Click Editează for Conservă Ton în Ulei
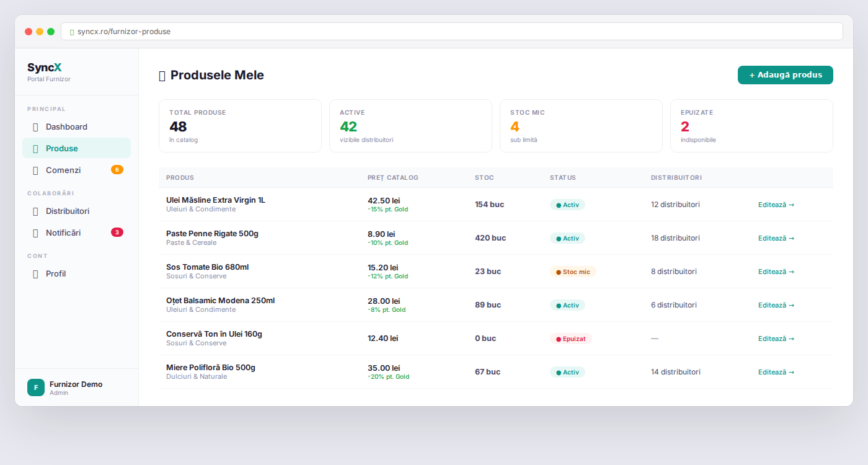 click(776, 339)
